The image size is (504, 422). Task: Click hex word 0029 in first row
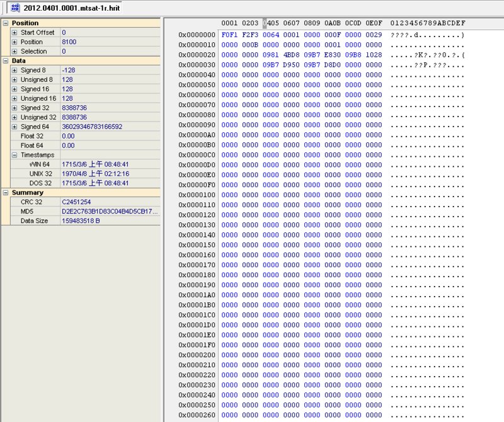point(374,35)
